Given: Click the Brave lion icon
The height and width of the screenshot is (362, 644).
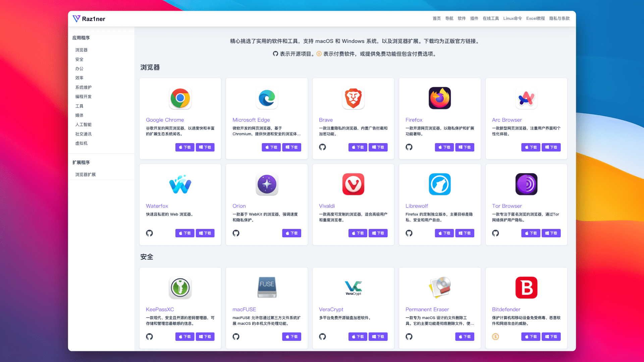Looking at the screenshot, I should [x=353, y=98].
